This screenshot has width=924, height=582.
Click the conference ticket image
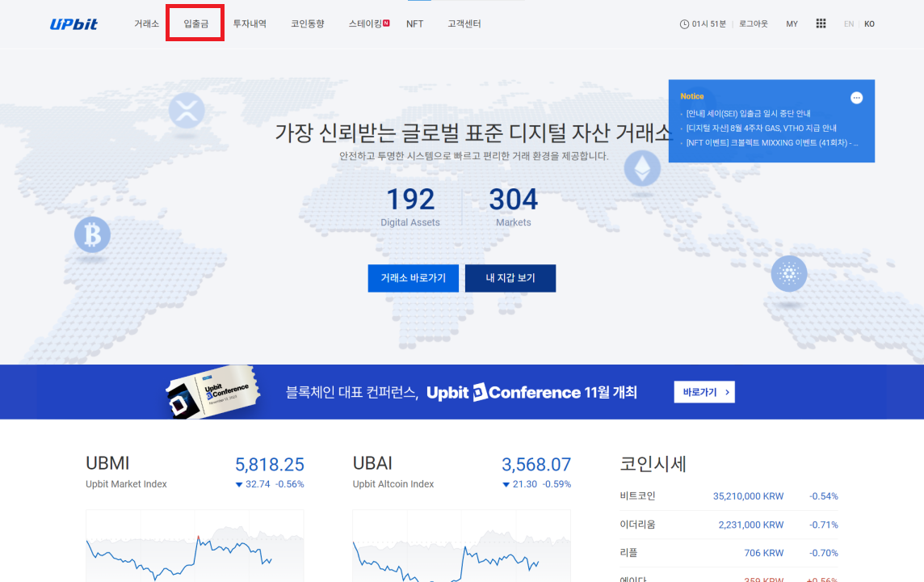coord(212,392)
